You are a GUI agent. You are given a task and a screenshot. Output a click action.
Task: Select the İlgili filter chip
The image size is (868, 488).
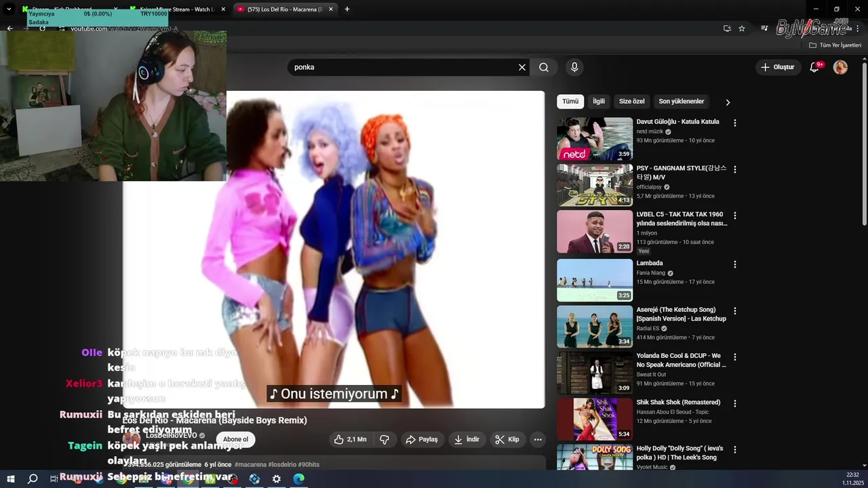(x=599, y=102)
